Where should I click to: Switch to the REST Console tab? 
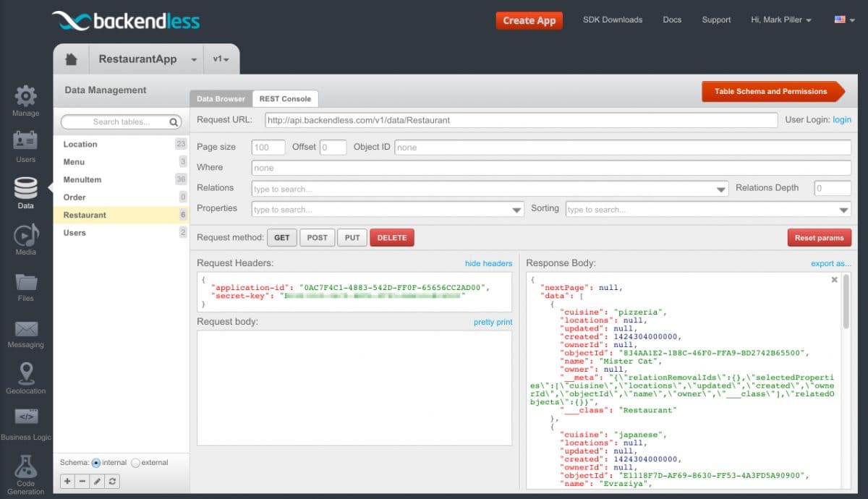(x=285, y=98)
